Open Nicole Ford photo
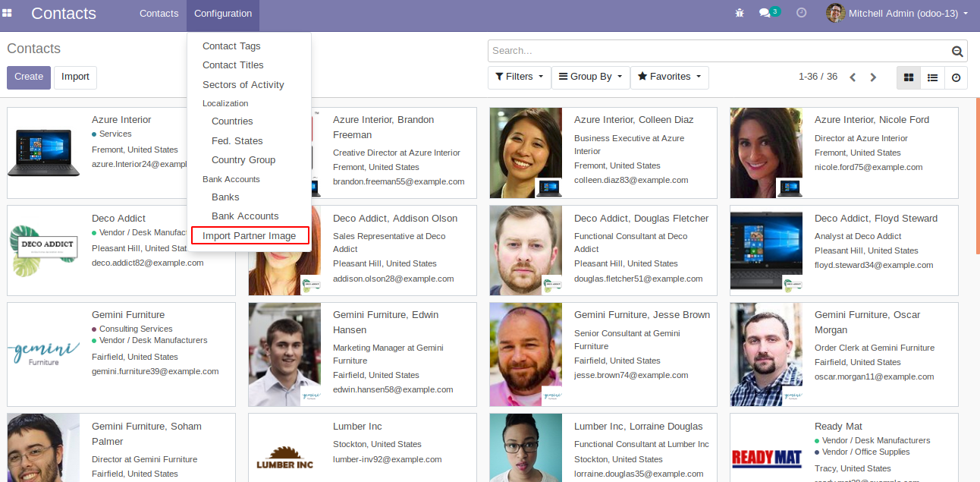Viewport: 980px width, 482px height. [x=766, y=153]
